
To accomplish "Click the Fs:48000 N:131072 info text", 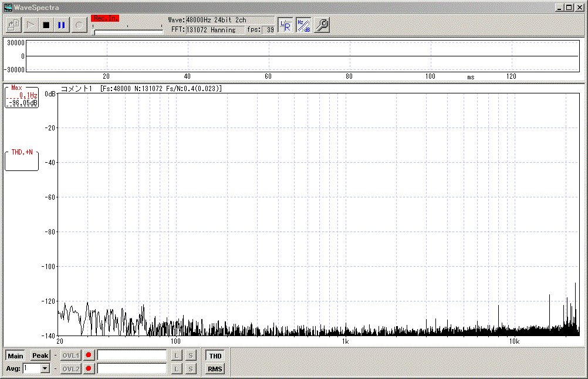I will (161, 89).
